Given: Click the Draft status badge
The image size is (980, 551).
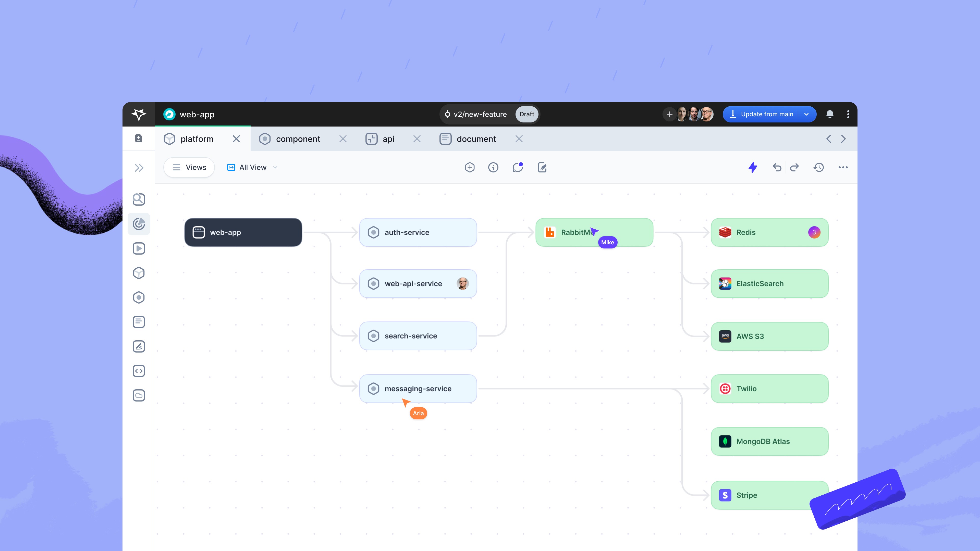Looking at the screenshot, I should click(526, 114).
